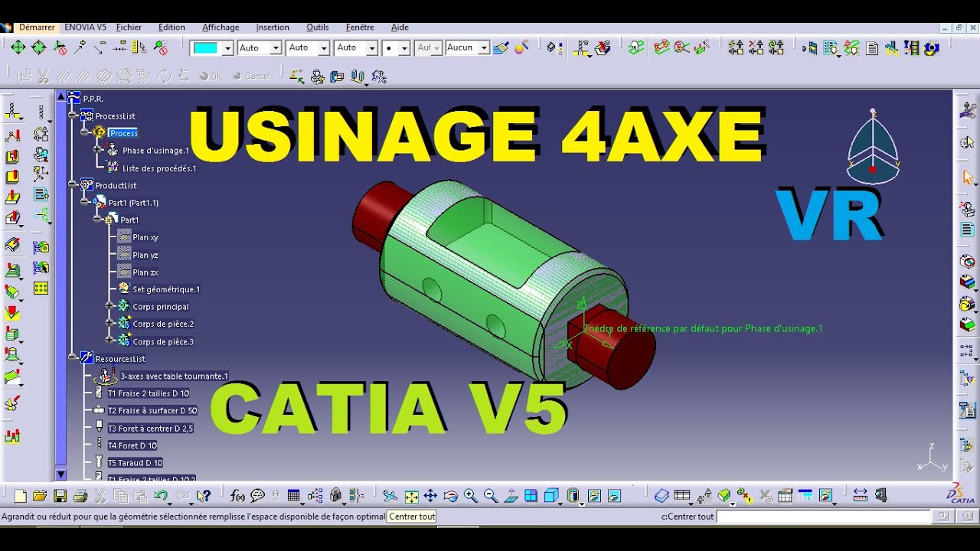Select Plan yz in the tree
Viewport: 980px width, 551px height.
point(145,255)
